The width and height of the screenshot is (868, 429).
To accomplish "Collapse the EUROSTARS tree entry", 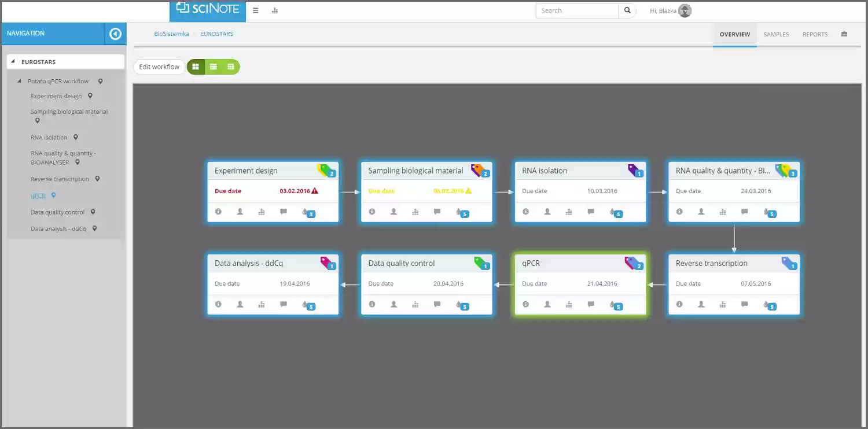I will pyautogui.click(x=13, y=61).
